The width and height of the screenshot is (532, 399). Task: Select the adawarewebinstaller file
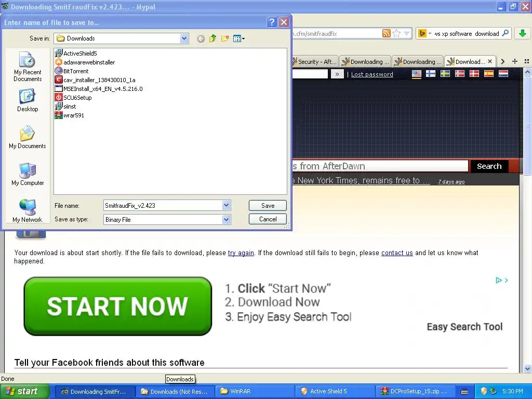[85, 62]
